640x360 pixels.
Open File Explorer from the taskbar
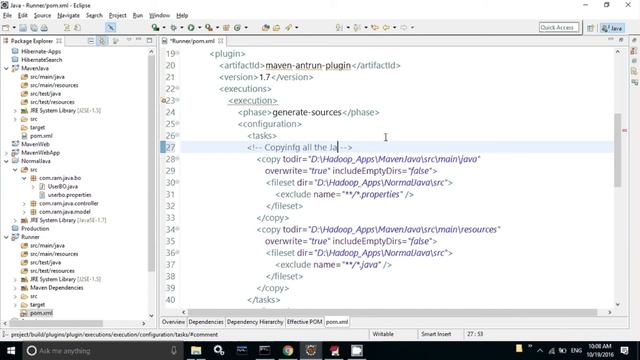coord(196,351)
